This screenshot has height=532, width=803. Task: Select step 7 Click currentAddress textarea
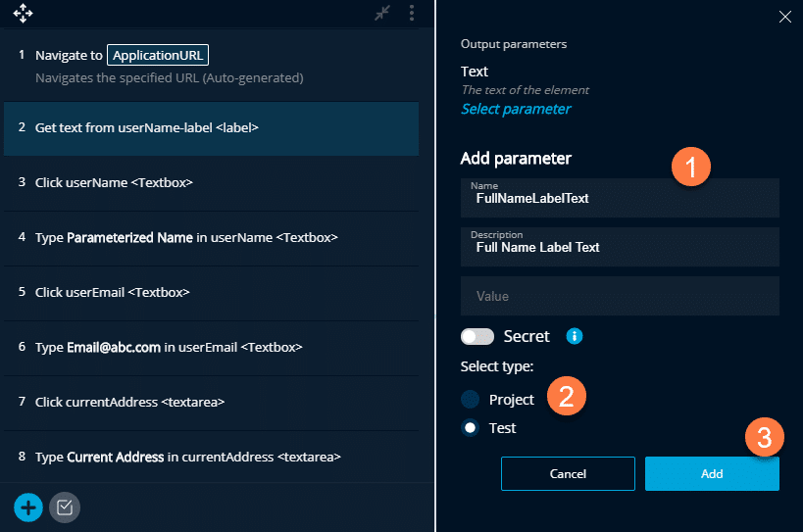(x=211, y=403)
